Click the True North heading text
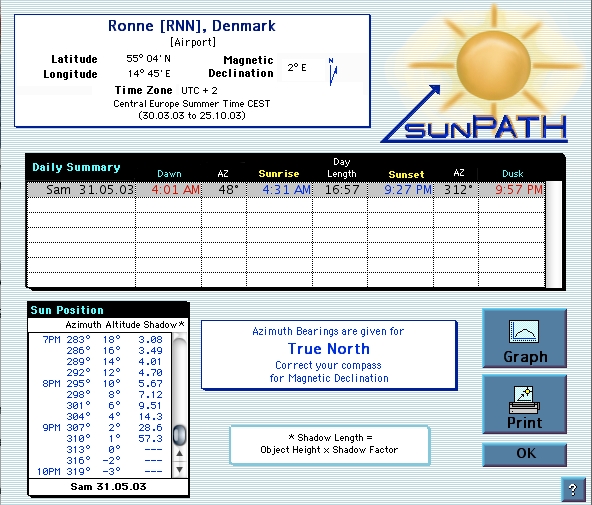 coord(328,348)
